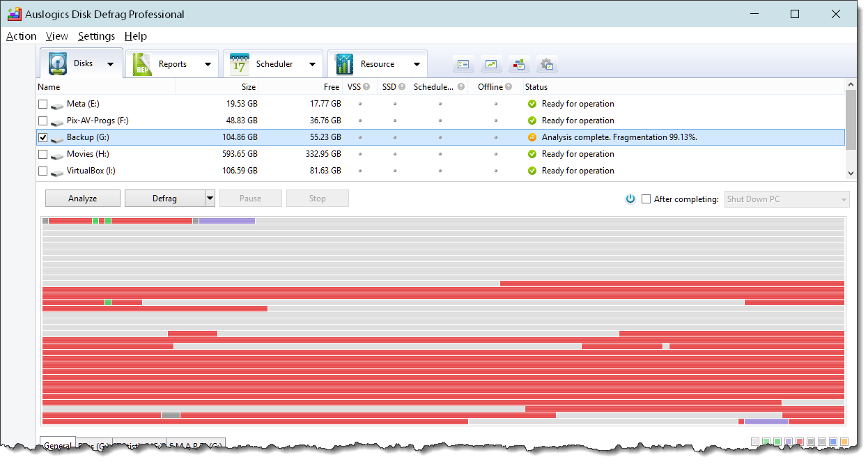Image resolution: width=868 pixels, height=464 pixels.
Task: Sort by the Size column header
Action: pyautogui.click(x=217, y=87)
